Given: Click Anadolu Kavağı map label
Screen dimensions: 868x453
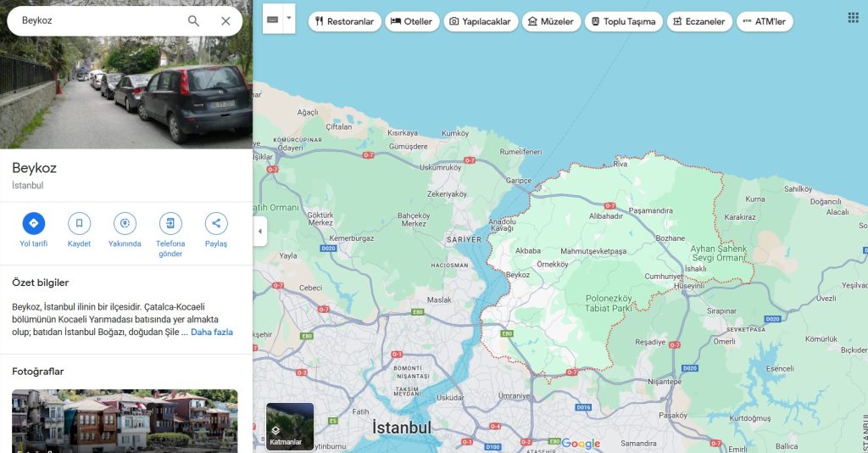Looking at the screenshot, I should [502, 225].
